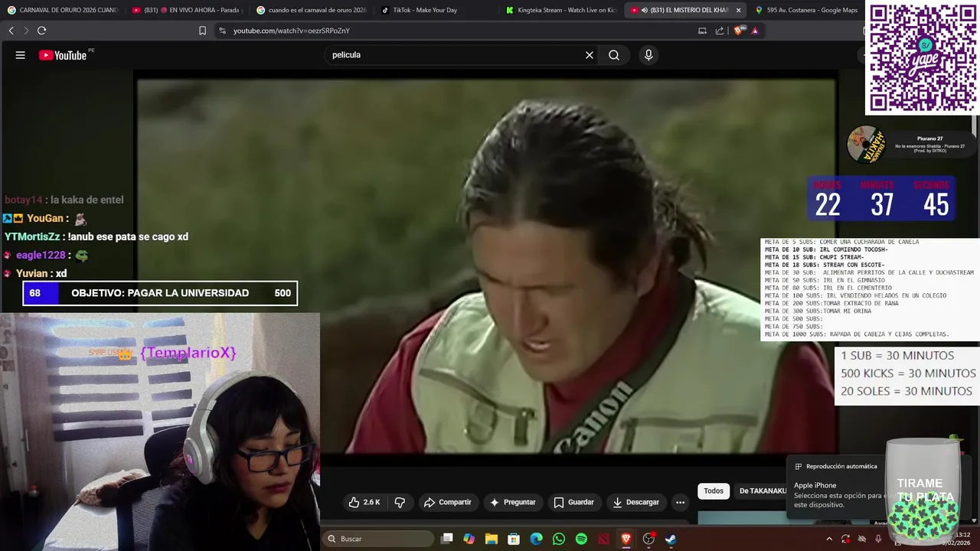Select the Todos filter chip

pyautogui.click(x=714, y=491)
